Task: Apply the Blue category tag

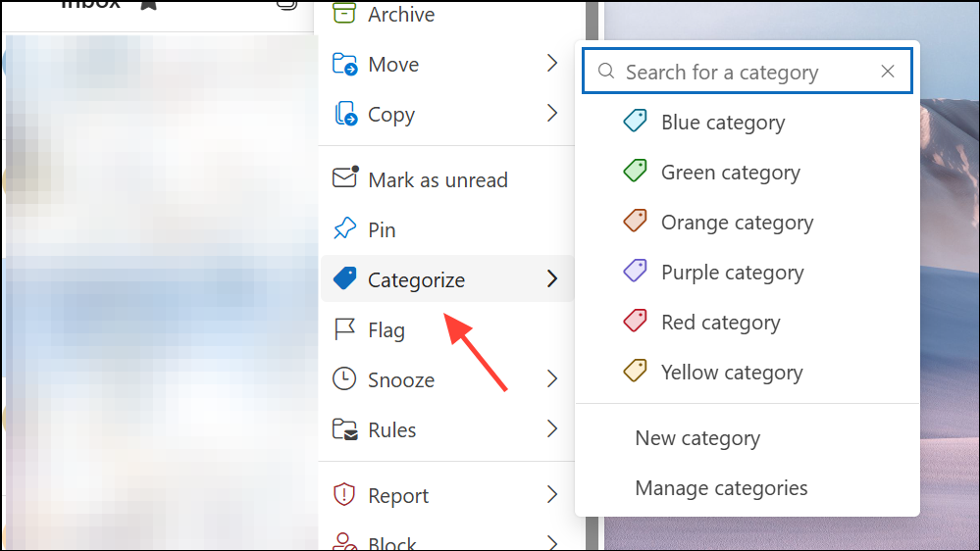Action: pos(722,123)
